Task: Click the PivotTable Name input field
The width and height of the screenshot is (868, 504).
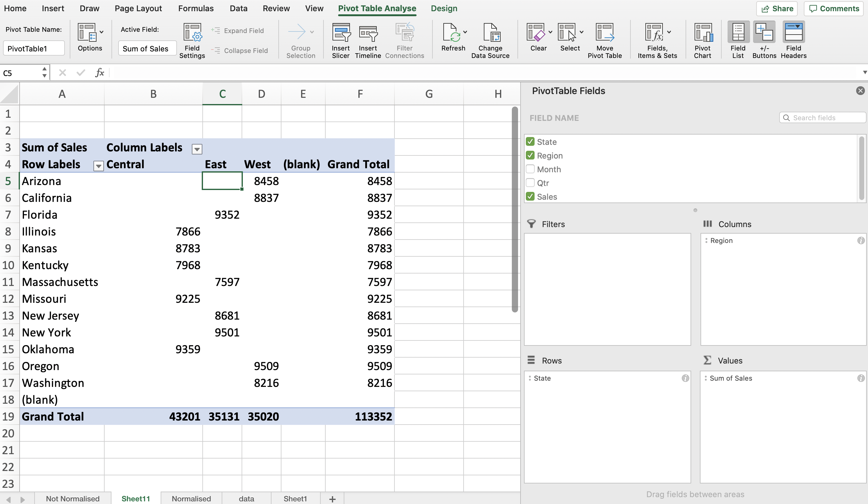Action: click(x=34, y=48)
